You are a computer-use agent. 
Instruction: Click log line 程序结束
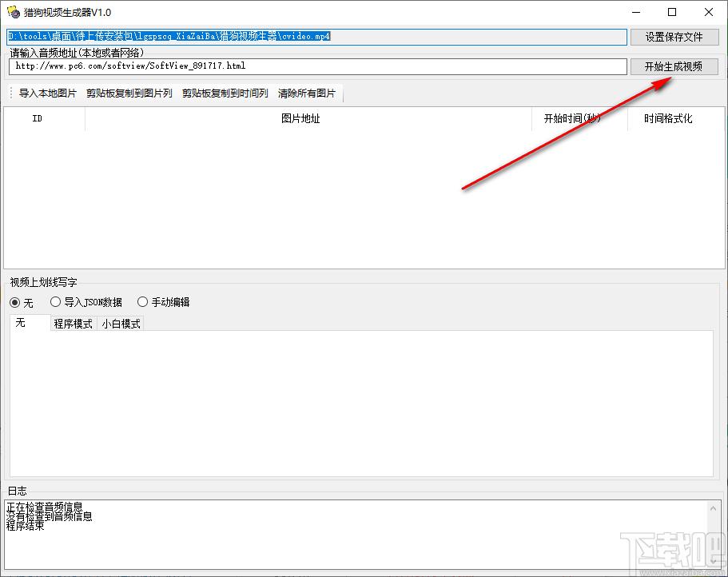[26, 526]
